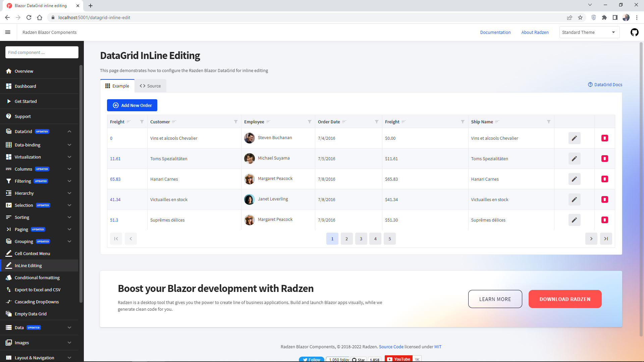Expand the Filtering sidebar section
This screenshot has height=362, width=644.
coord(69,181)
